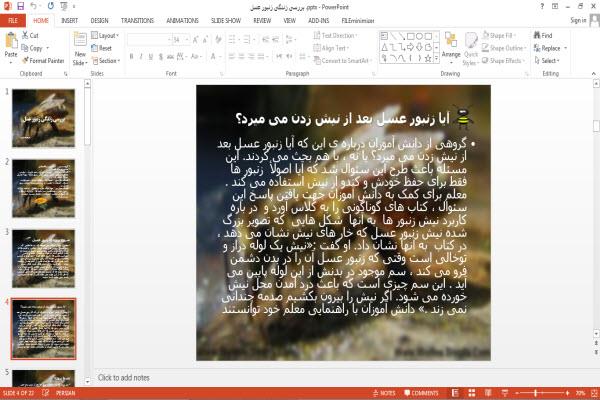The height and width of the screenshot is (400, 600).
Task: Open Reading View from status bar
Action: (488, 393)
